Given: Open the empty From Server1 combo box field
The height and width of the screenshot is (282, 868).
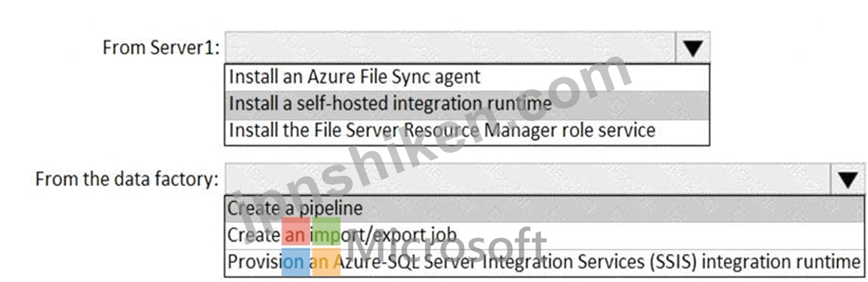Looking at the screenshot, I should click(451, 48).
